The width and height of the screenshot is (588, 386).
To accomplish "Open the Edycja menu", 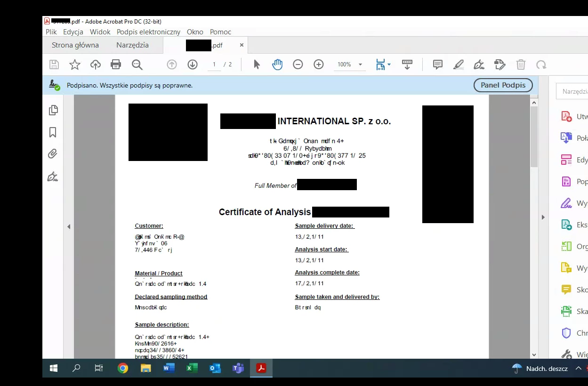I will coord(73,32).
